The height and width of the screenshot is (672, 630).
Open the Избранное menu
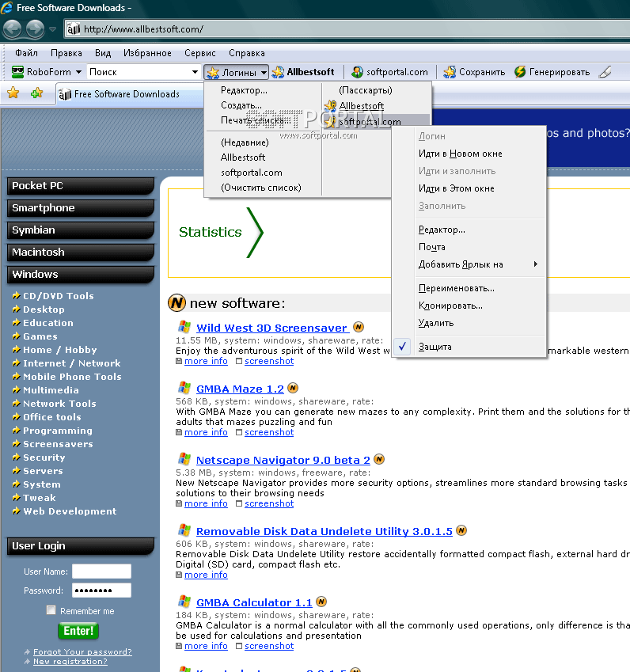click(147, 53)
